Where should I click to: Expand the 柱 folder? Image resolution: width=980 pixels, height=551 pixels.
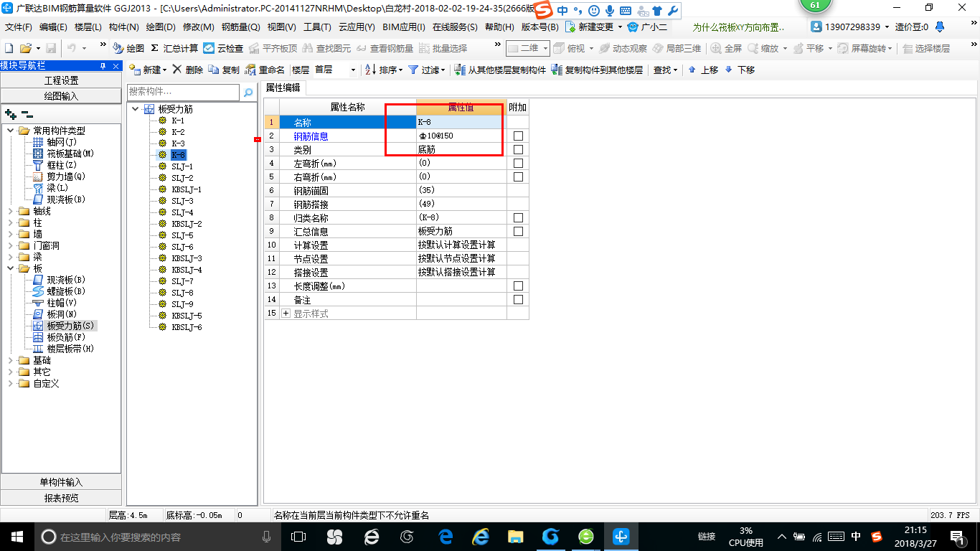point(11,222)
